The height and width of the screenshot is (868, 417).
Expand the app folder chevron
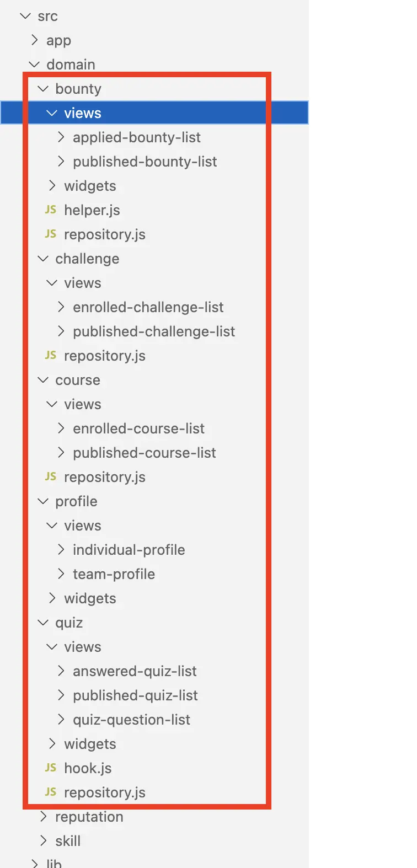point(35,40)
